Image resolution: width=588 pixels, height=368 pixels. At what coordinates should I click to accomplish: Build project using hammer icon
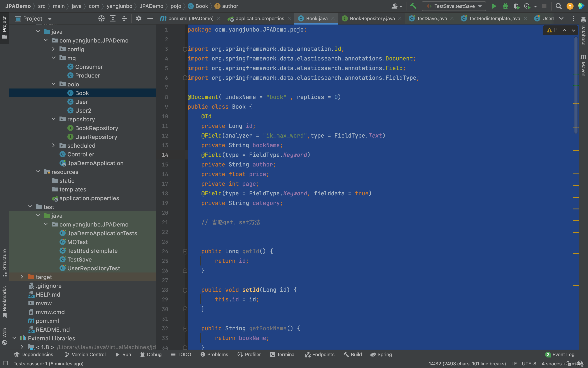[x=413, y=6]
